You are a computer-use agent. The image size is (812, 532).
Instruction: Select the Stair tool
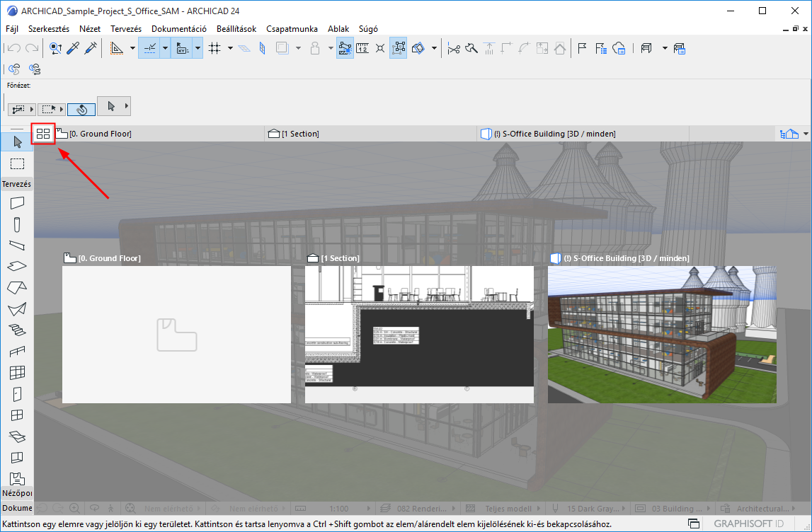17,330
